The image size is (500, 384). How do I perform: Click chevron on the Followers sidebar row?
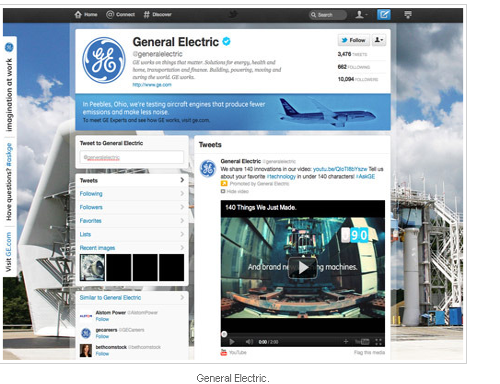coord(182,207)
